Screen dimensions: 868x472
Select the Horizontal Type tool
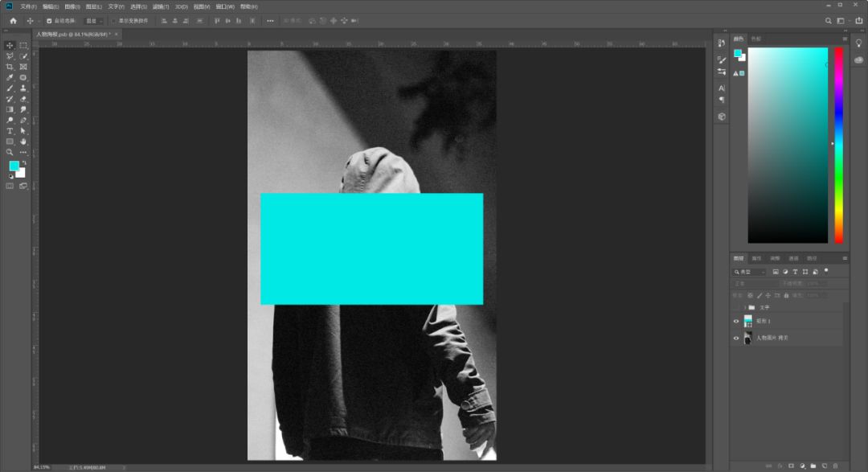click(10, 131)
